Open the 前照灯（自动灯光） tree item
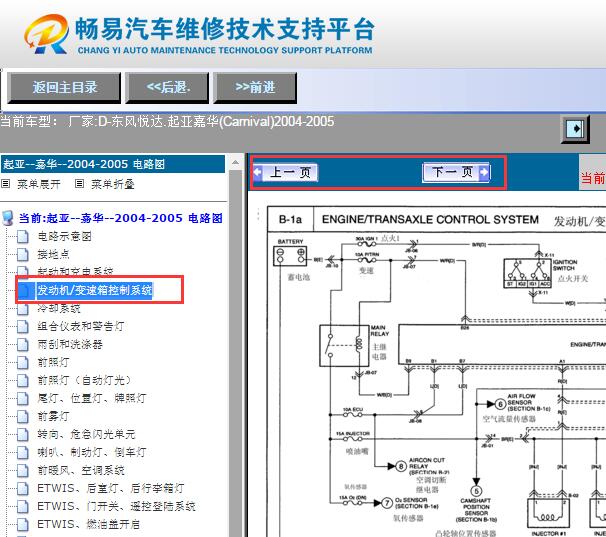The width and height of the screenshot is (606, 537). pos(86,380)
